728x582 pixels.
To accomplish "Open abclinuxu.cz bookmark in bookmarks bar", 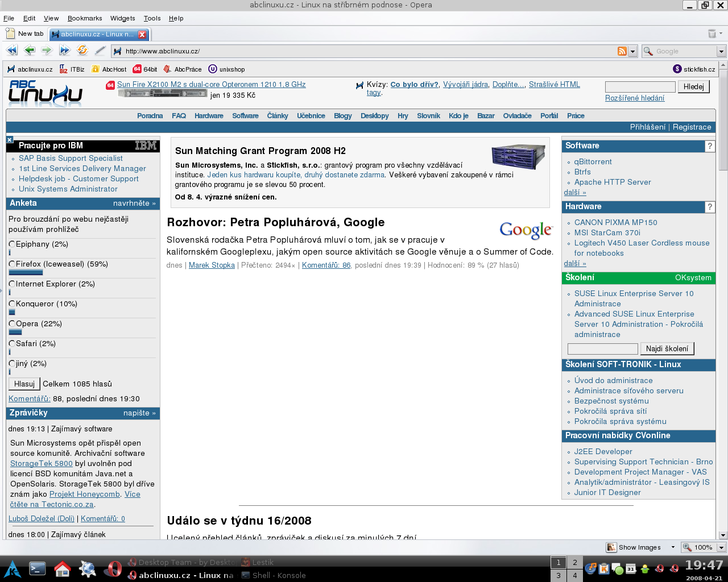I will click(30, 69).
